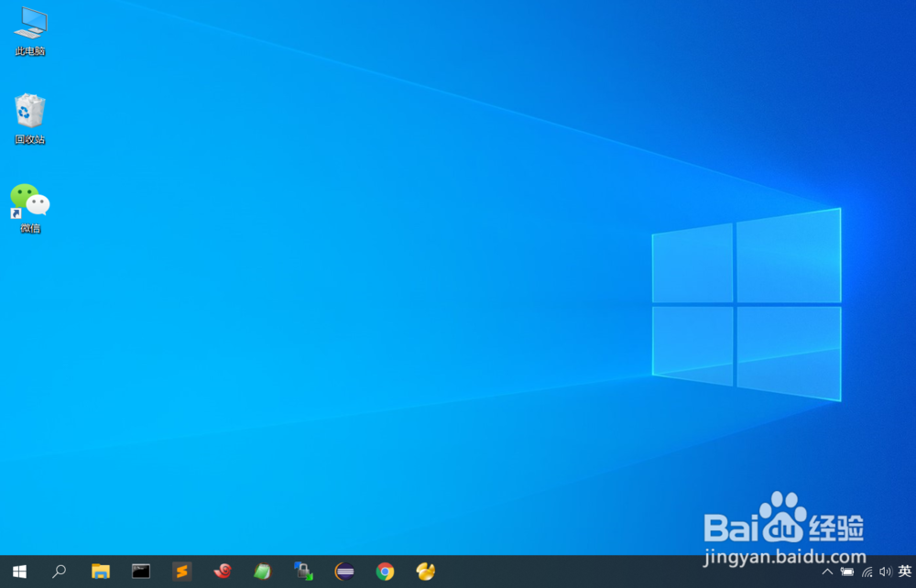This screenshot has width=916, height=588.
Task: Expand hidden system tray icons
Action: point(827,572)
